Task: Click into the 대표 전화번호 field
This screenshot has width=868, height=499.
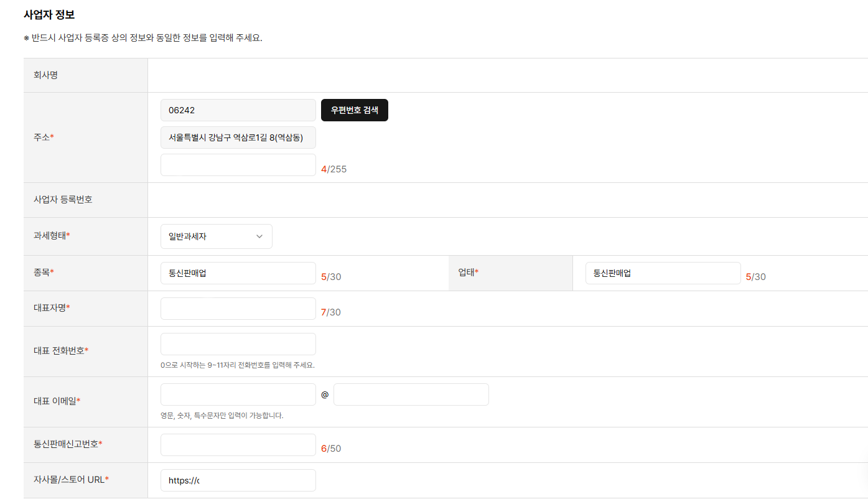Action: pyautogui.click(x=238, y=344)
